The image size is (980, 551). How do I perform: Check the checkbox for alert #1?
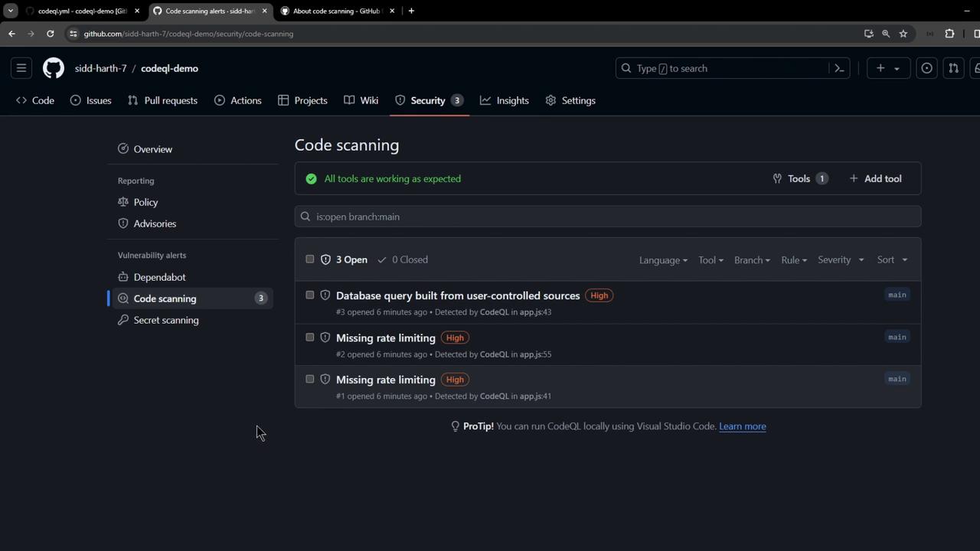(x=310, y=379)
